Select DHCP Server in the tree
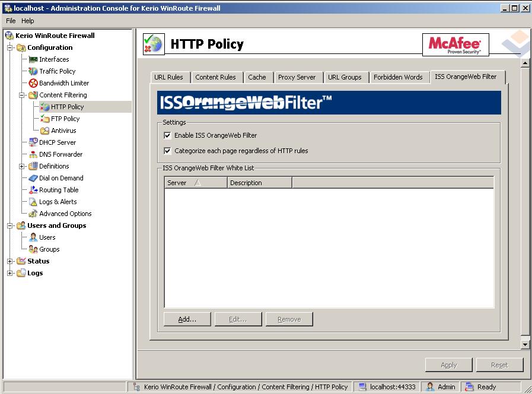Screen dimensions: 532x394 [58, 142]
